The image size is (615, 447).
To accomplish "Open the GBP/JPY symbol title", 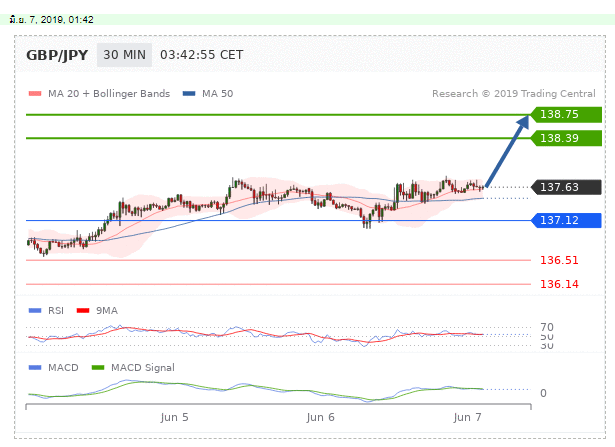I will (x=55, y=54).
